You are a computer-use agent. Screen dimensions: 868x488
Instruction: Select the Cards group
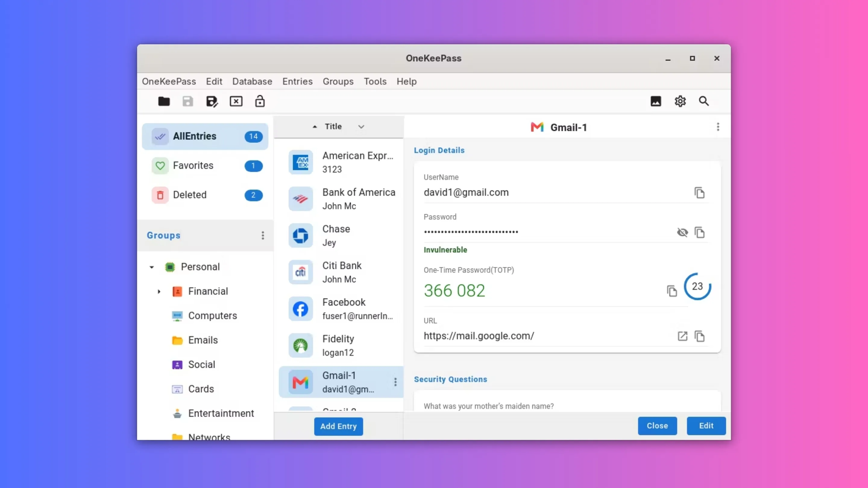(201, 389)
